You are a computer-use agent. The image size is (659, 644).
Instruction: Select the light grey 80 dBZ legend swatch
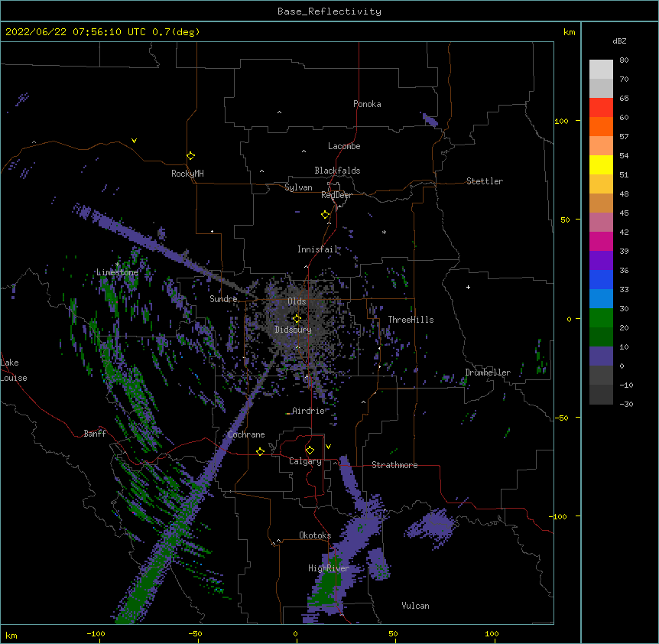(601, 69)
